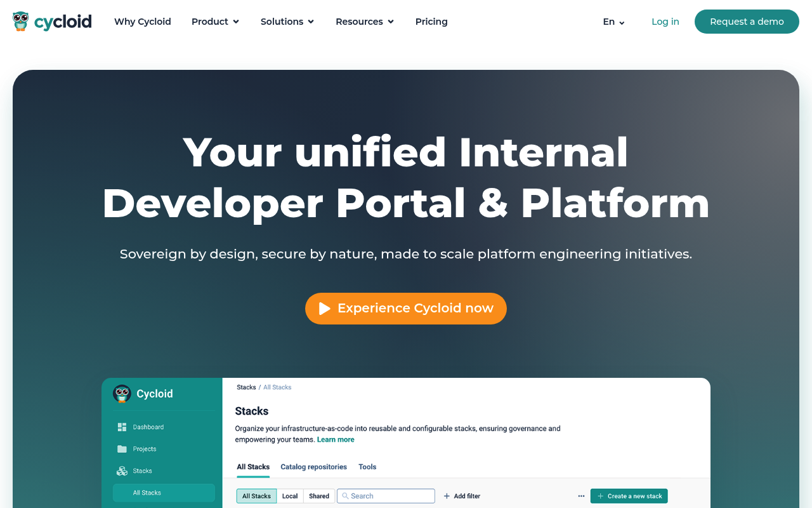
Task: Click the Add filter button
Action: [x=462, y=496]
